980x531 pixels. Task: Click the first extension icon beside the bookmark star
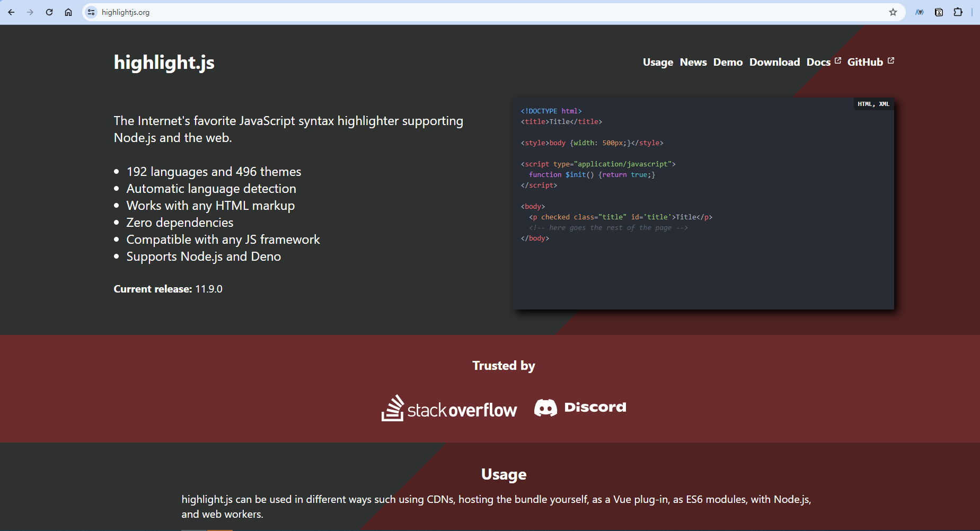[x=920, y=12]
